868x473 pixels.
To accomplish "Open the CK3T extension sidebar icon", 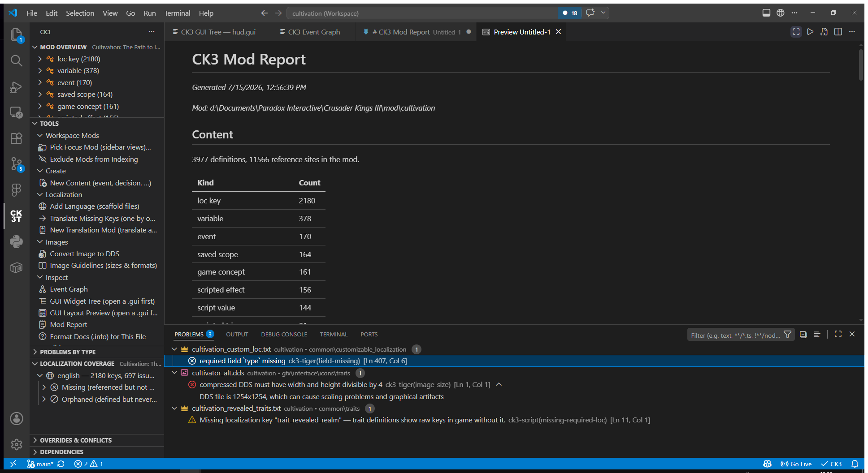I will 16,216.
